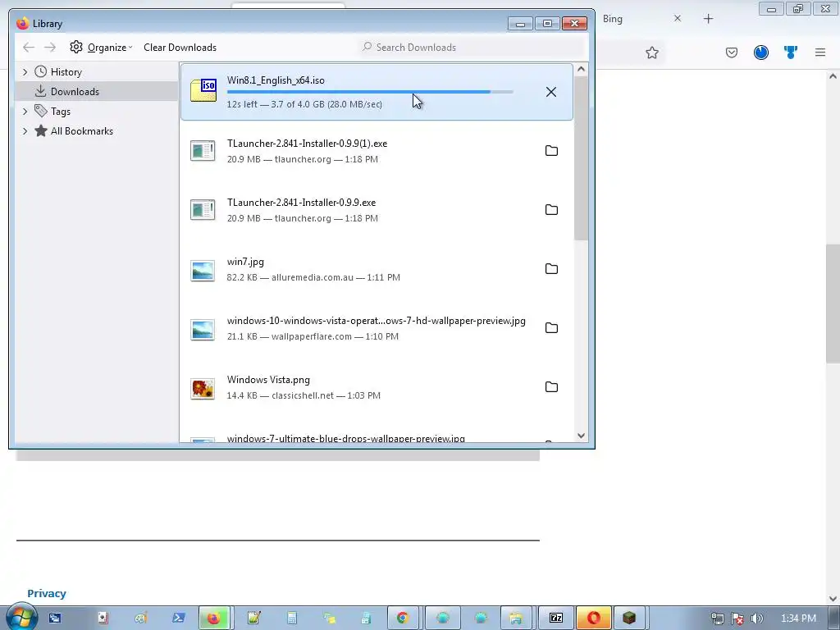
Task: Open a new Firefox tab
Action: (x=708, y=19)
